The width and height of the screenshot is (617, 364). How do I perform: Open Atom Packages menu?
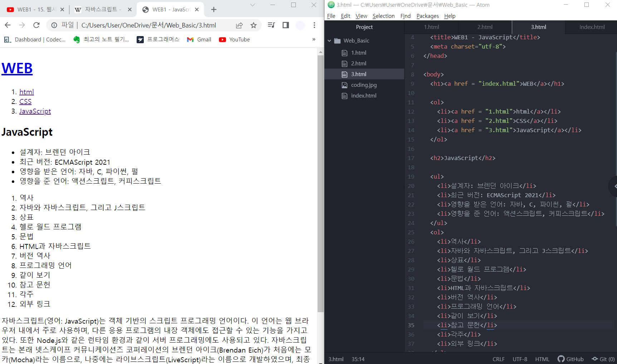(427, 16)
